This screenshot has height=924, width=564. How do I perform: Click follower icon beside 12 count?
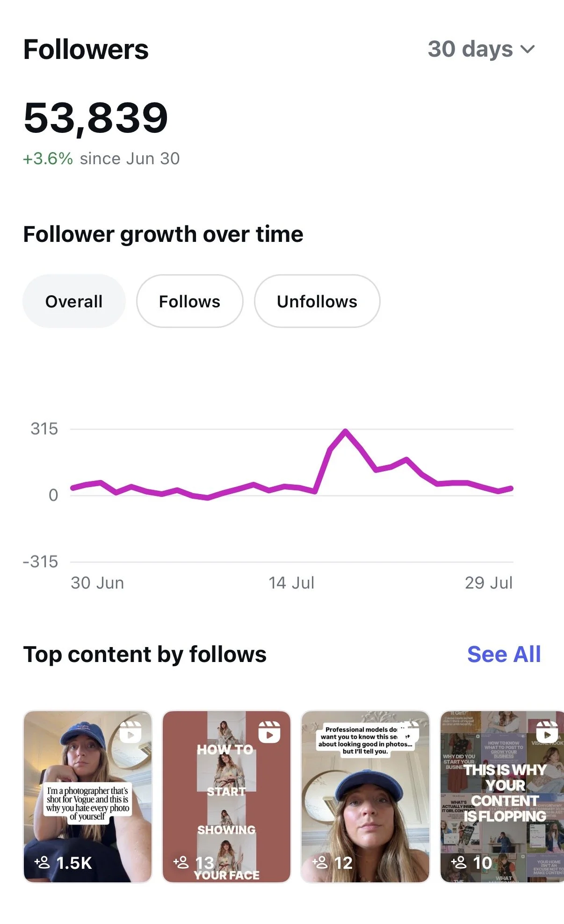[320, 862]
